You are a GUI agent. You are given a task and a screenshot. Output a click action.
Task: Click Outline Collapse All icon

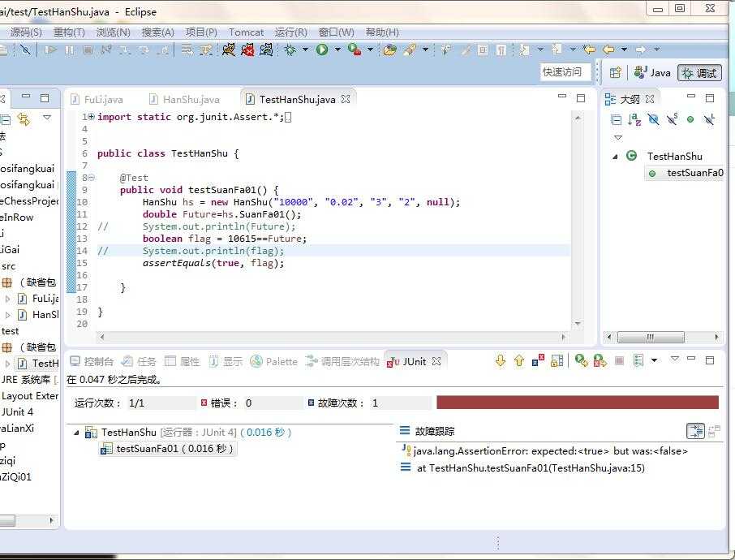point(617,119)
